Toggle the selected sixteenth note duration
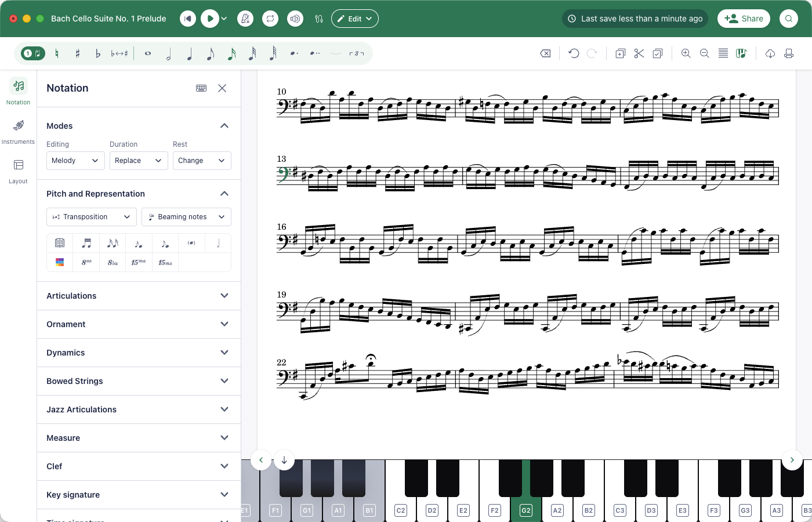Screen dimensions: 812x522 pos(231,54)
